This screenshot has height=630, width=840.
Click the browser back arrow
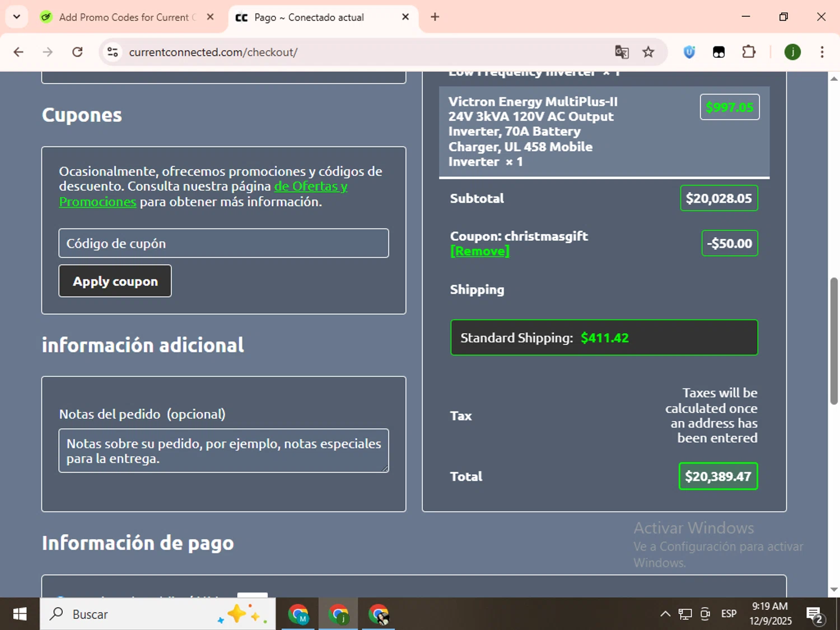pyautogui.click(x=18, y=52)
